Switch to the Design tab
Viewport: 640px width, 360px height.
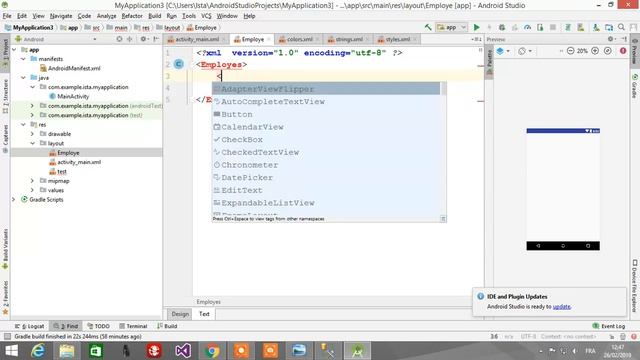click(180, 314)
